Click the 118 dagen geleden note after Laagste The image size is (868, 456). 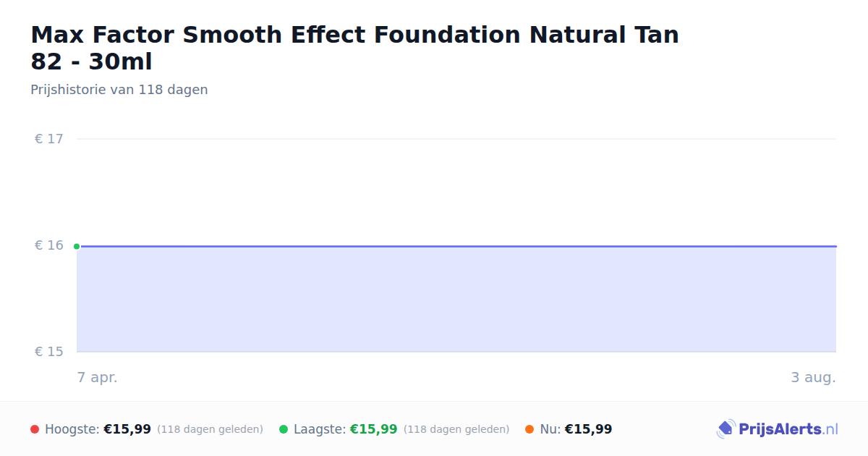pos(456,429)
